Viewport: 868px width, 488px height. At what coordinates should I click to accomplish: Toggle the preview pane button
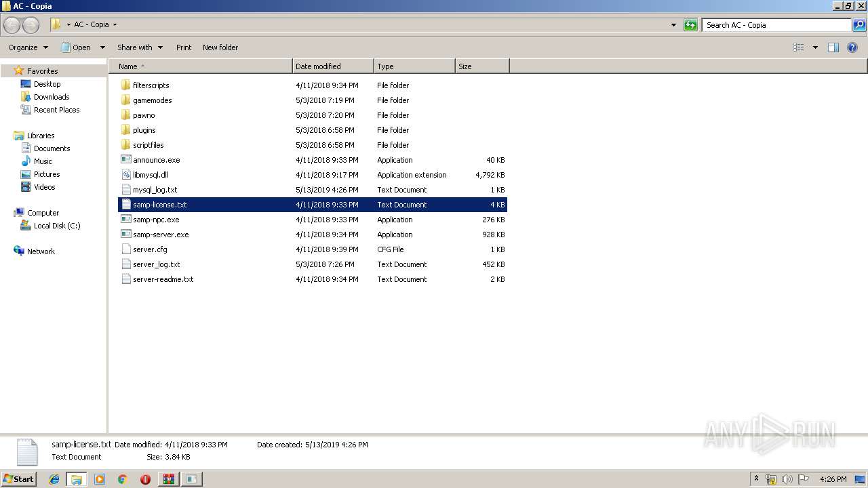(x=833, y=47)
